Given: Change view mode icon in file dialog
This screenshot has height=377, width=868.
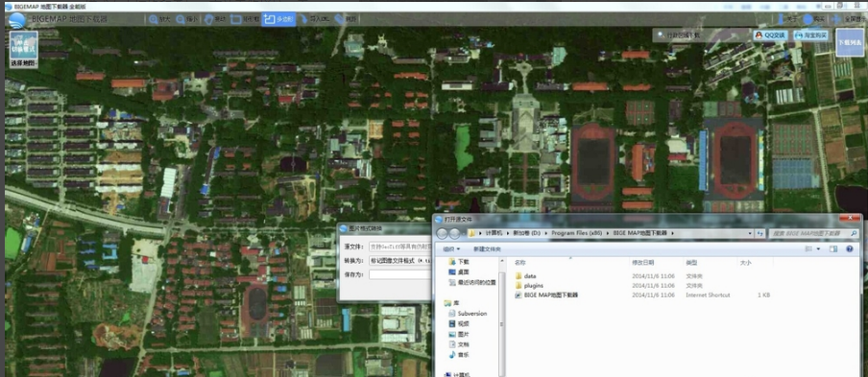Looking at the screenshot, I should tap(808, 249).
